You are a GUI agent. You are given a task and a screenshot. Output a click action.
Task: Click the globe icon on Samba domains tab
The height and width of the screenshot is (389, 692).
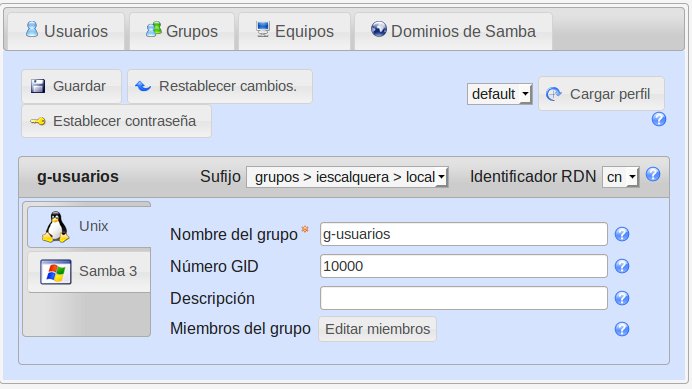(379, 29)
